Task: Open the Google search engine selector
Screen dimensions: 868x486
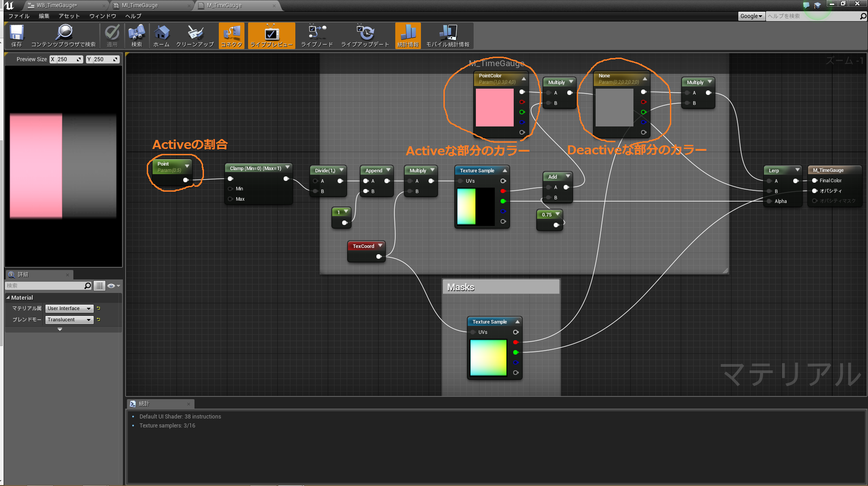Action: click(x=751, y=16)
